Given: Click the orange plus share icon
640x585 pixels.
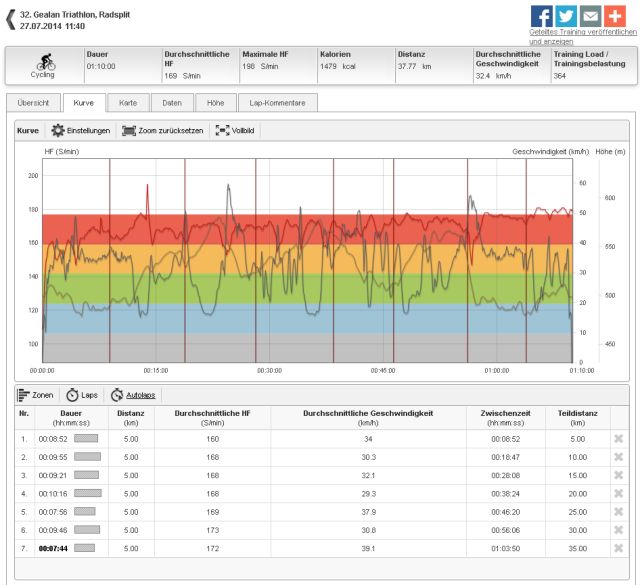Looking at the screenshot, I should (615, 17).
